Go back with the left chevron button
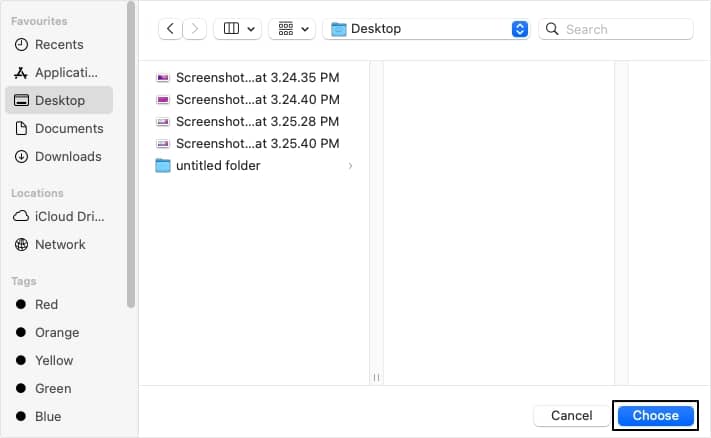Screen dimensions: 711x438 [170, 29]
